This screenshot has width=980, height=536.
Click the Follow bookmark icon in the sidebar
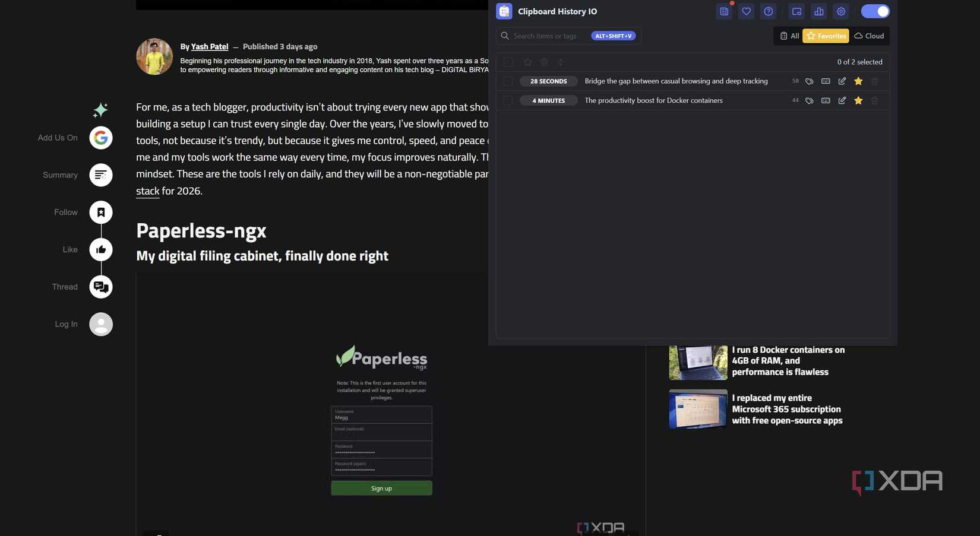point(100,212)
